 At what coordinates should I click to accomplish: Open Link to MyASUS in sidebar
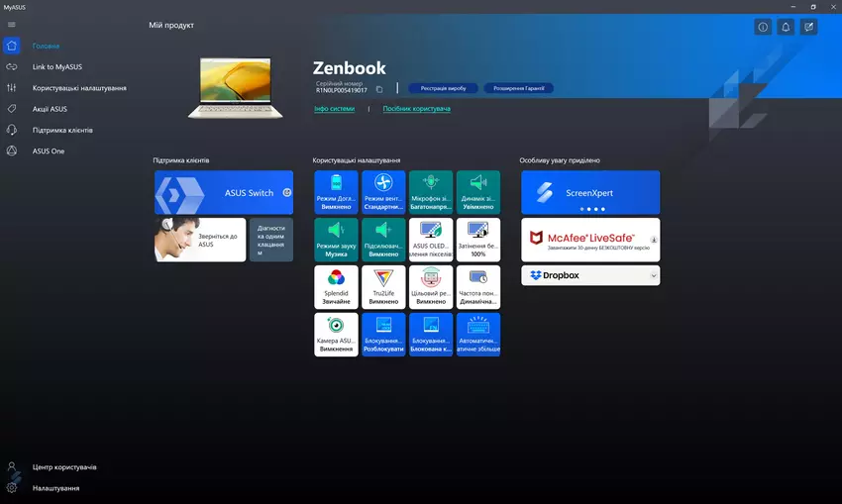[x=56, y=66]
